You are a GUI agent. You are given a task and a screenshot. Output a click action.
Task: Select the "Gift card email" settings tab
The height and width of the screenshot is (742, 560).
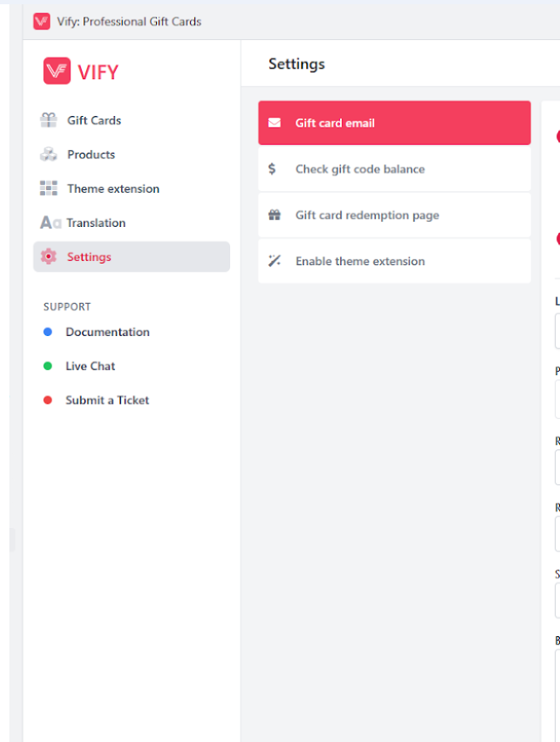point(335,123)
